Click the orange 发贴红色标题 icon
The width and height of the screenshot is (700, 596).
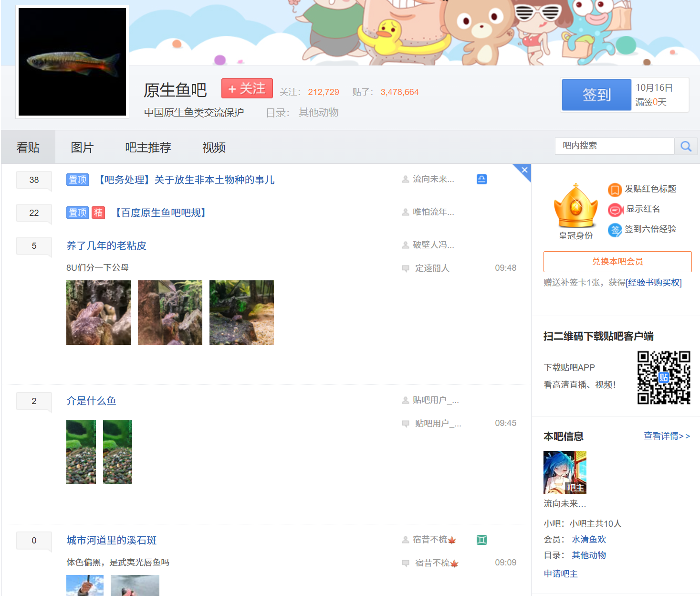click(615, 190)
